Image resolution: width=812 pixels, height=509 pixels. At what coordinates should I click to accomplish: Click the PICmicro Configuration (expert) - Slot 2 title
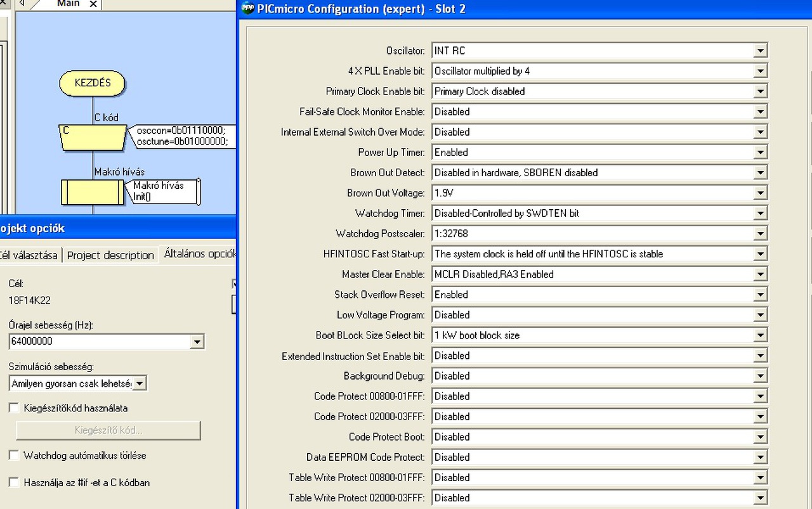pos(362,10)
